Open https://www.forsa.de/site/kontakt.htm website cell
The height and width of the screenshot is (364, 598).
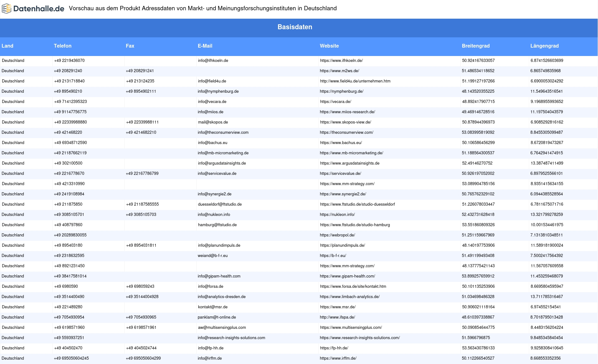[x=353, y=287]
